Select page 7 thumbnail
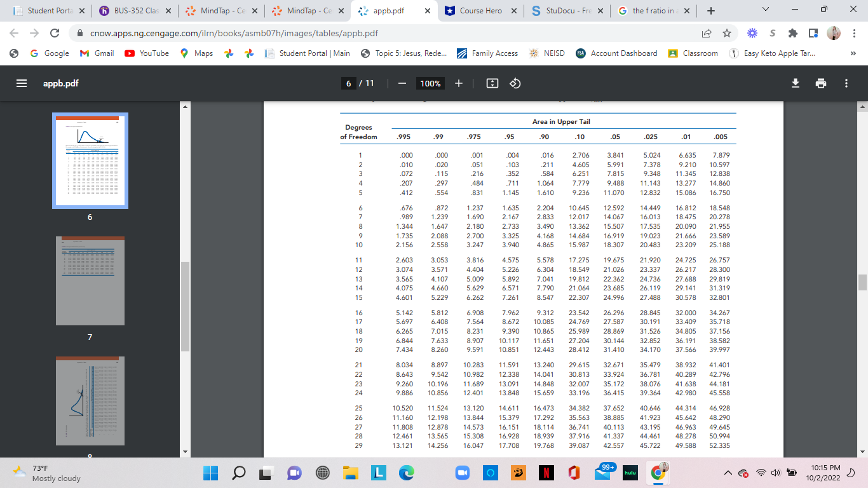868x488 pixels. (x=90, y=281)
